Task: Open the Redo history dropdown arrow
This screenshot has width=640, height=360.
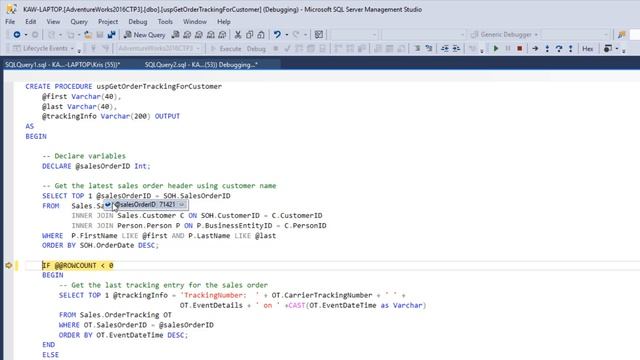Action: point(306,35)
